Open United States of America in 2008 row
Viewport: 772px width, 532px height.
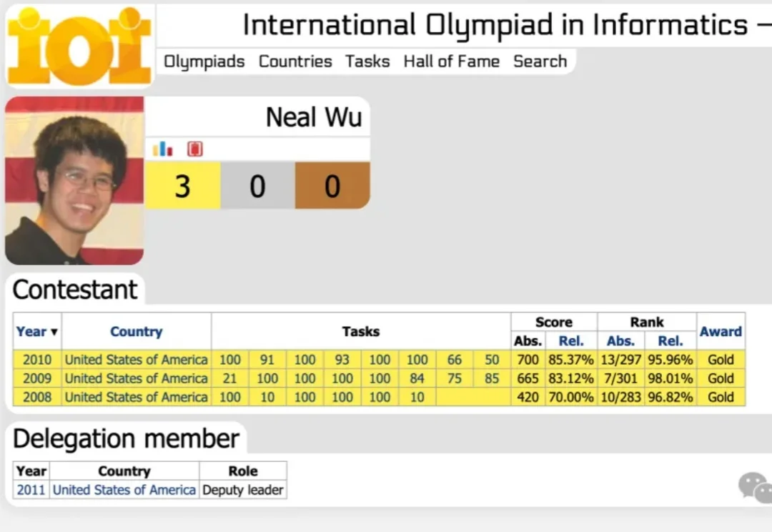click(x=136, y=397)
